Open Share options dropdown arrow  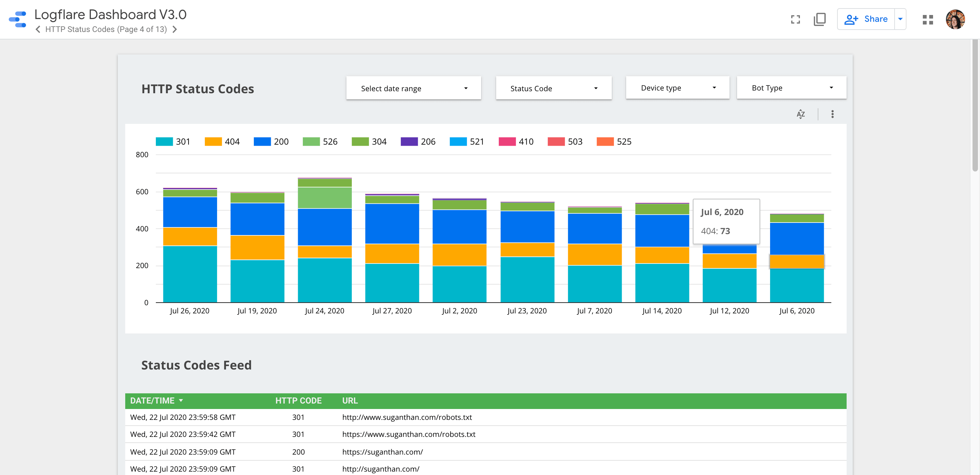(x=900, y=19)
